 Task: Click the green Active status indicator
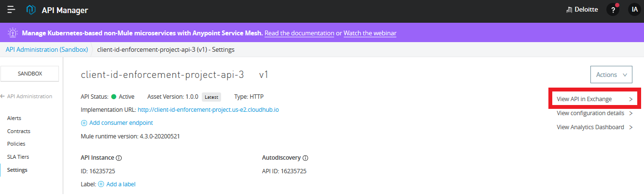(114, 96)
